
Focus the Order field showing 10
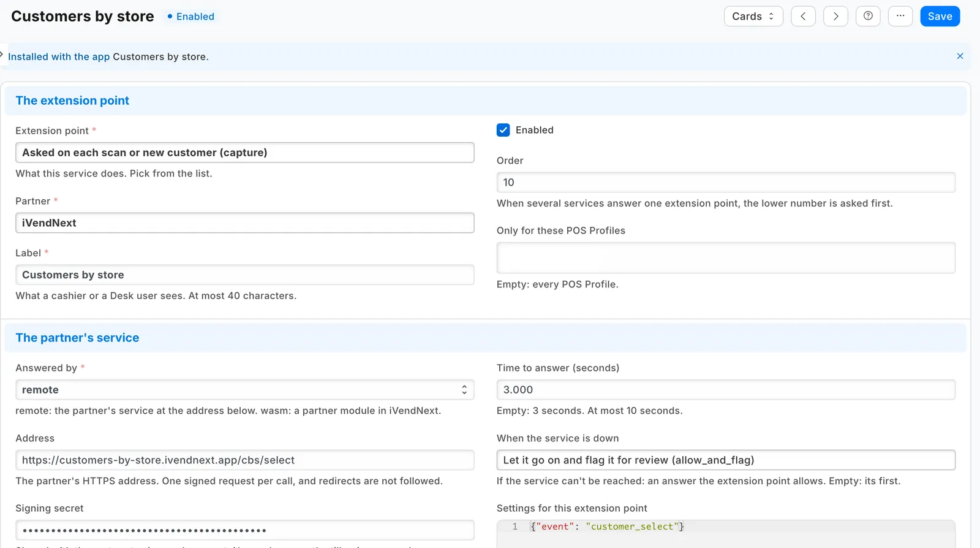(x=726, y=183)
